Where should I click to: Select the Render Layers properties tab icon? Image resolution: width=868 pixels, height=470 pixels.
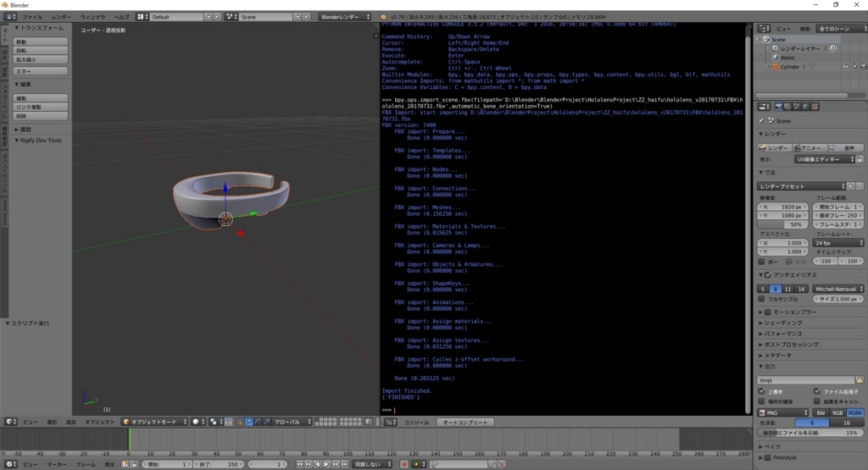point(787,107)
